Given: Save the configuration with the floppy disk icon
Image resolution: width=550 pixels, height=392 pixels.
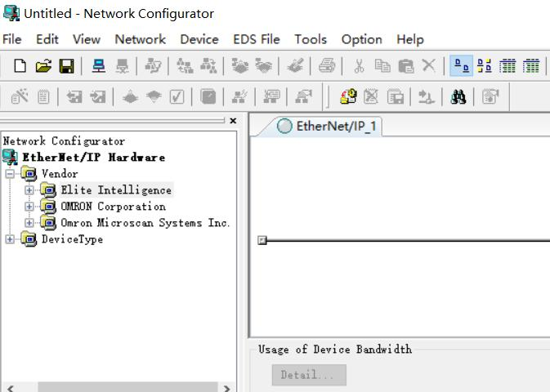Looking at the screenshot, I should 66,66.
